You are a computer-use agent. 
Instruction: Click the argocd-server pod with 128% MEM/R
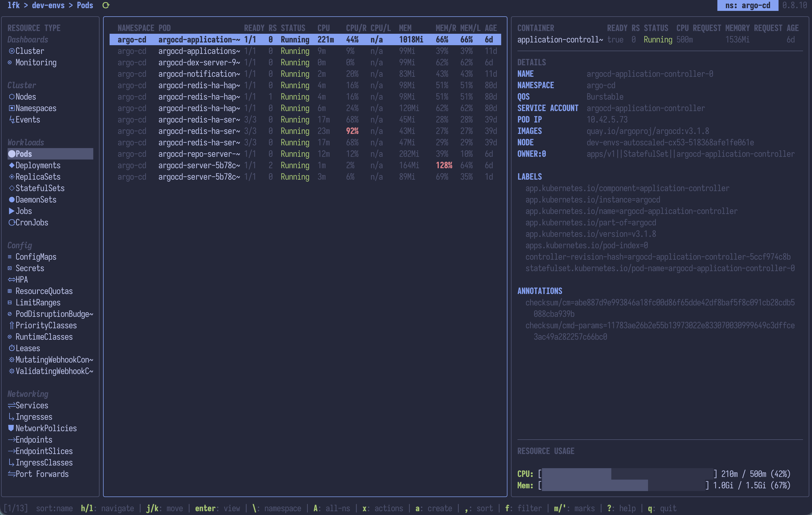tap(199, 165)
